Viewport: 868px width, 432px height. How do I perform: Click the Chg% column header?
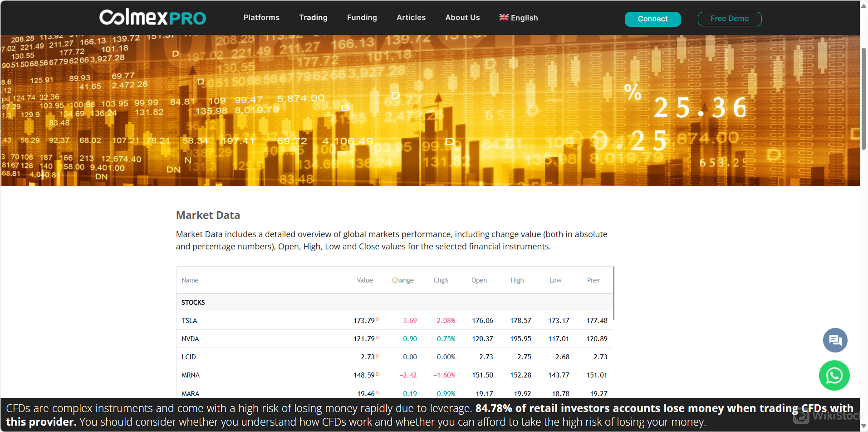(441, 280)
